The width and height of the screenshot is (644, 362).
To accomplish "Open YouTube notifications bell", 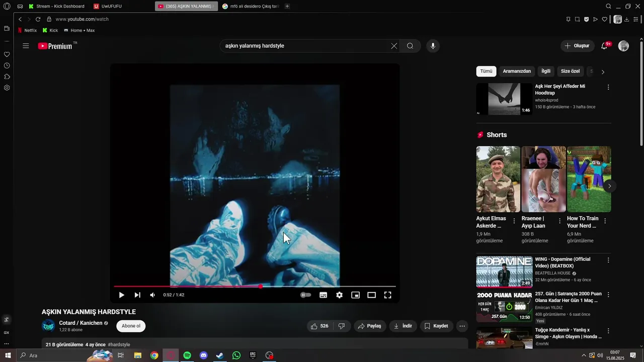I will click(604, 46).
